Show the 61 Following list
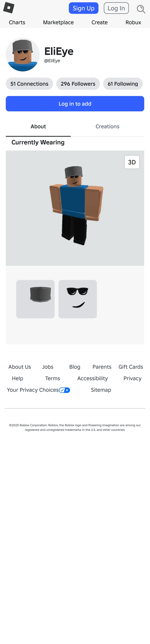The height and width of the screenshot is (644, 150). point(123,84)
